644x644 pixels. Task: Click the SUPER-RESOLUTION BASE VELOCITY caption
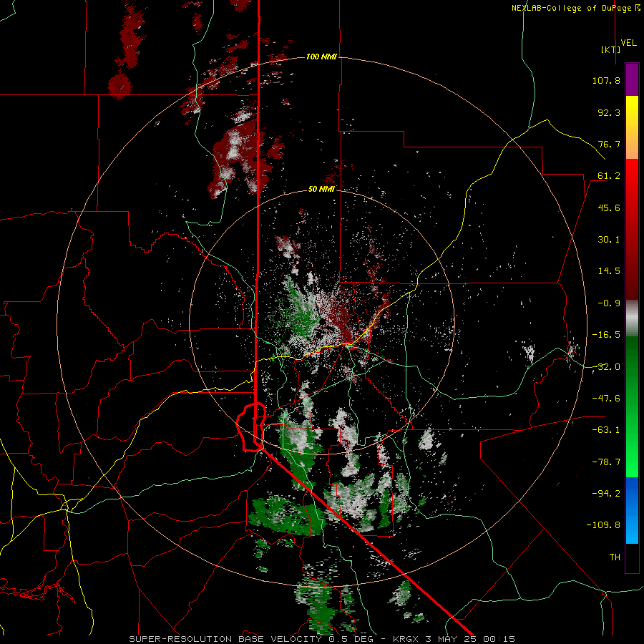(x=225, y=639)
